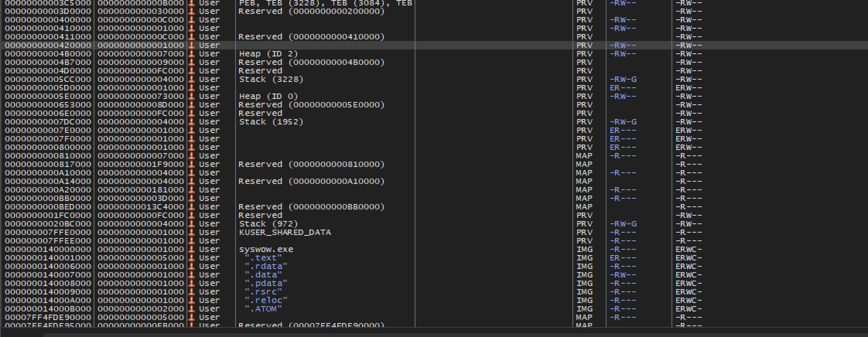Select the KUSER_SHARED_DATA info text
868x337 pixels.
click(x=285, y=232)
